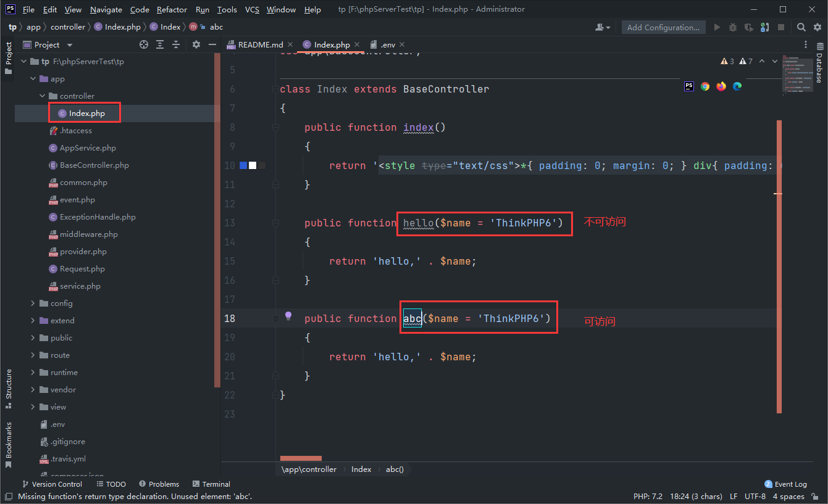The height and width of the screenshot is (504, 828).
Task: Open the Event Log panel
Action: tap(785, 484)
